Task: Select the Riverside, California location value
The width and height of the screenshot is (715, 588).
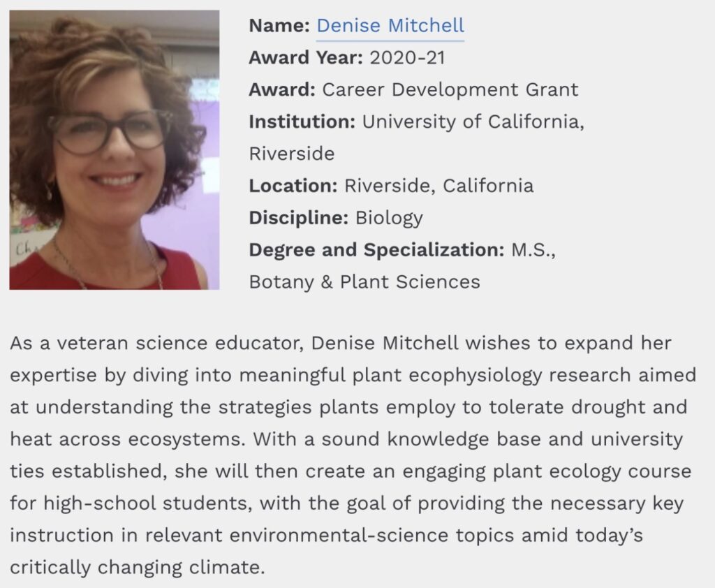Action: [439, 186]
